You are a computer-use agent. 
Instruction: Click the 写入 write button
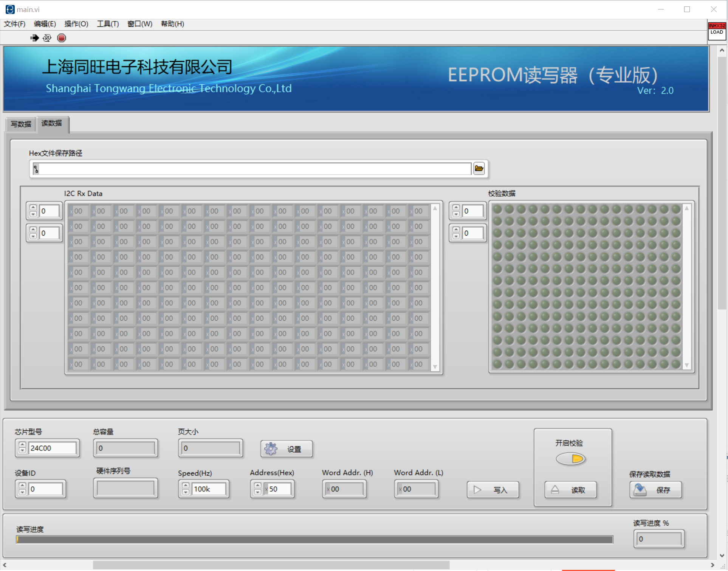coord(493,490)
